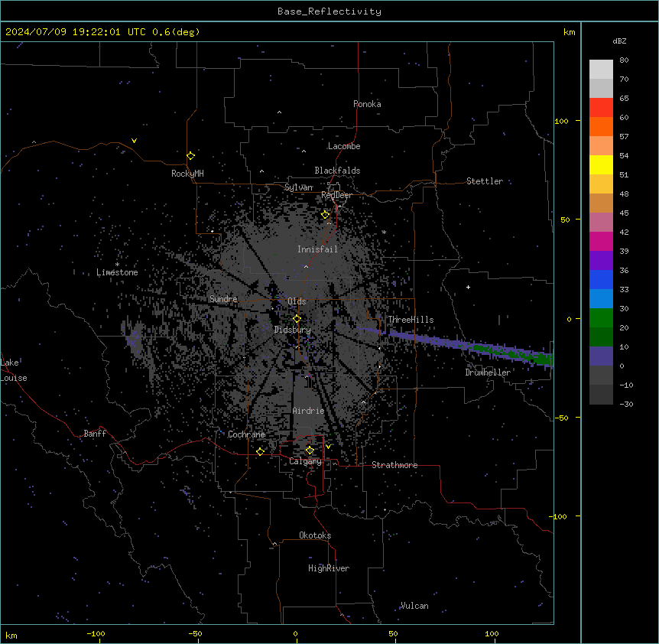
Task: Click the Ponoka city label
Action: click(x=367, y=104)
